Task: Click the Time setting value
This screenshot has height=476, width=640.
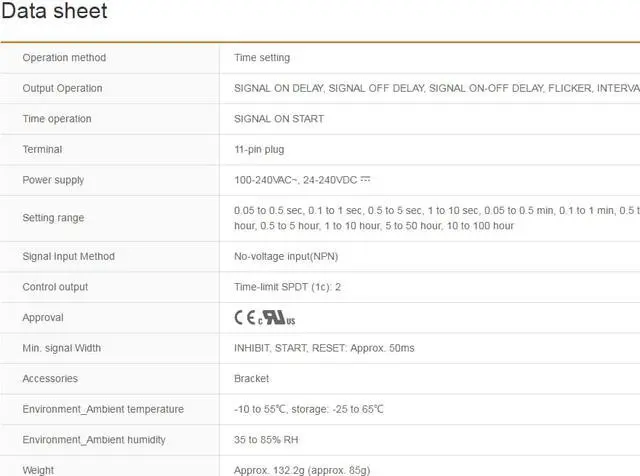Action: 262,58
